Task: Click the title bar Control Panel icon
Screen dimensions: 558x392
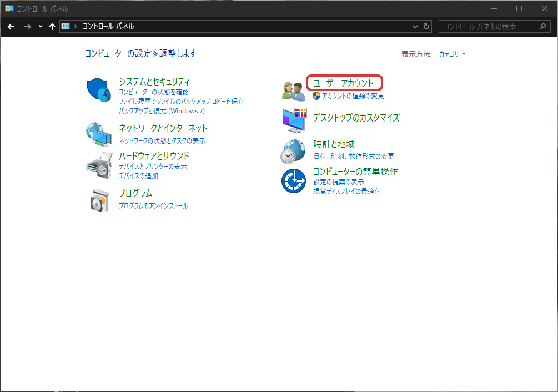Action: pos(9,8)
